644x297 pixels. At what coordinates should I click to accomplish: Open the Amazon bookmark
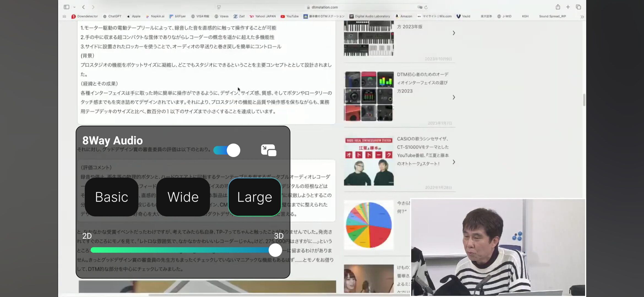pos(404,16)
